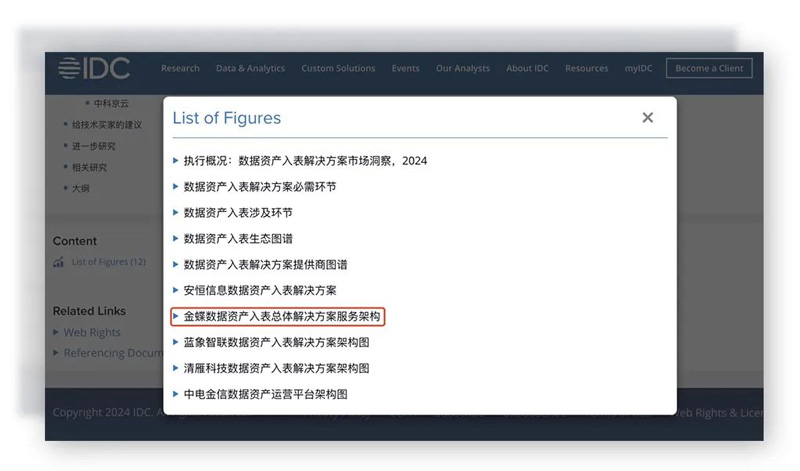Expand the arrow beside 数据资产入表生态图谱
Image resolution: width=800 pixels, height=471 pixels.
(x=177, y=238)
